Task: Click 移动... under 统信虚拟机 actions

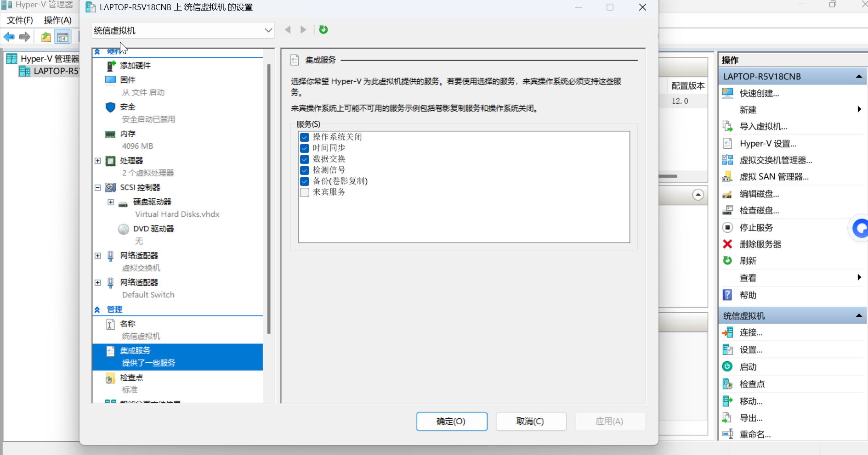Action: point(751,401)
